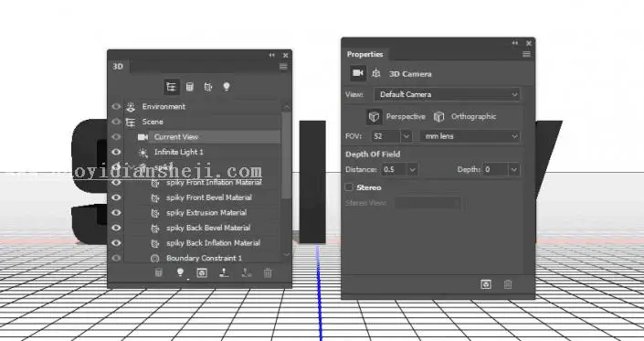
Task: Click the Distance field 0.5
Action: pos(394,170)
